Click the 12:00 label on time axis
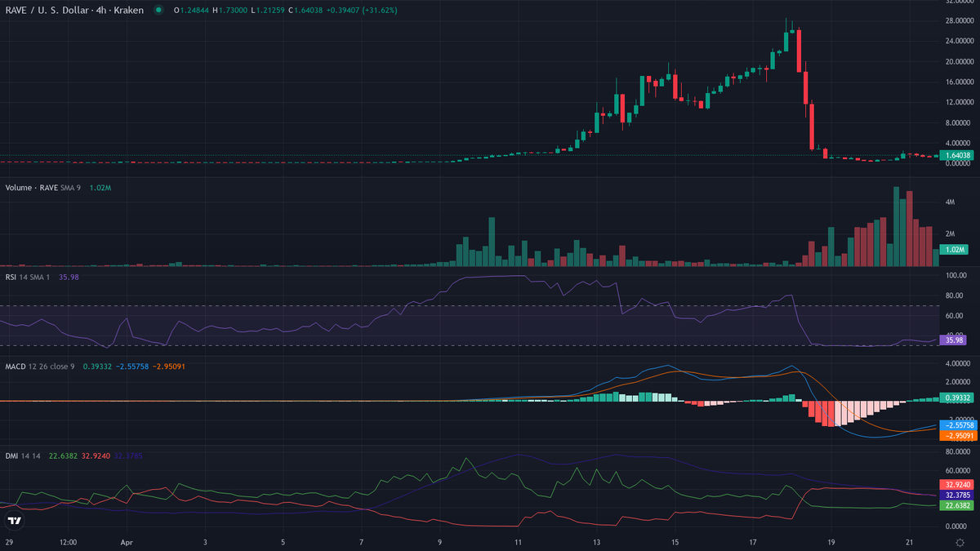Viewport: 980px width, 551px height. point(68,542)
